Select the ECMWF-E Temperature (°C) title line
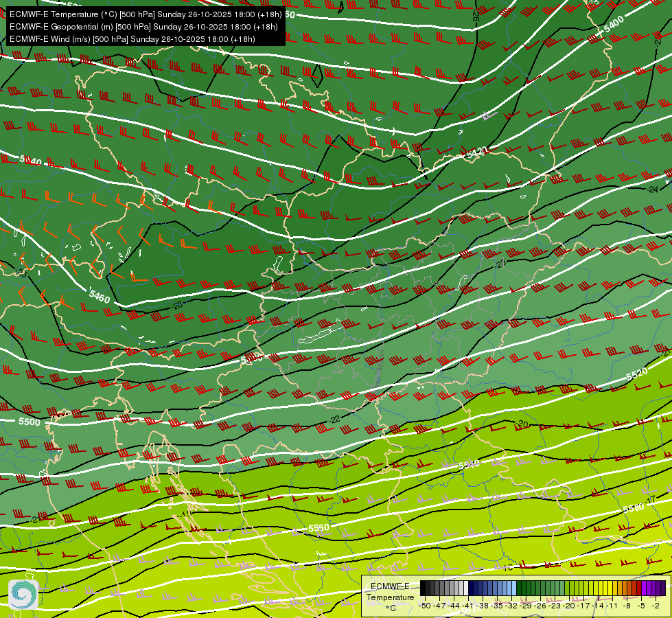Screen dimensions: 672x618 point(146,14)
